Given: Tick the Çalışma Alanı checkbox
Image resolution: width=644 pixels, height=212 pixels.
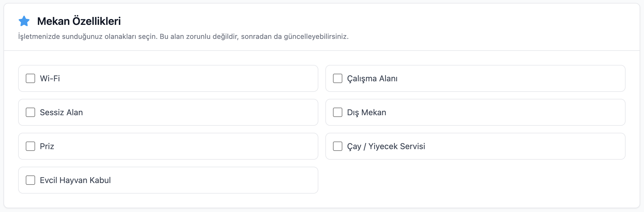Looking at the screenshot, I should coord(338,78).
